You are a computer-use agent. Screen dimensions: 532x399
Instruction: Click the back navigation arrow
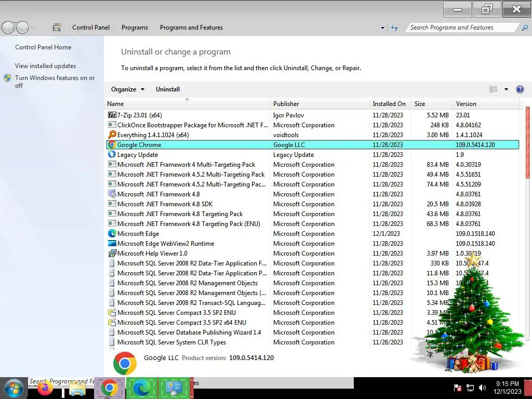pos(8,28)
